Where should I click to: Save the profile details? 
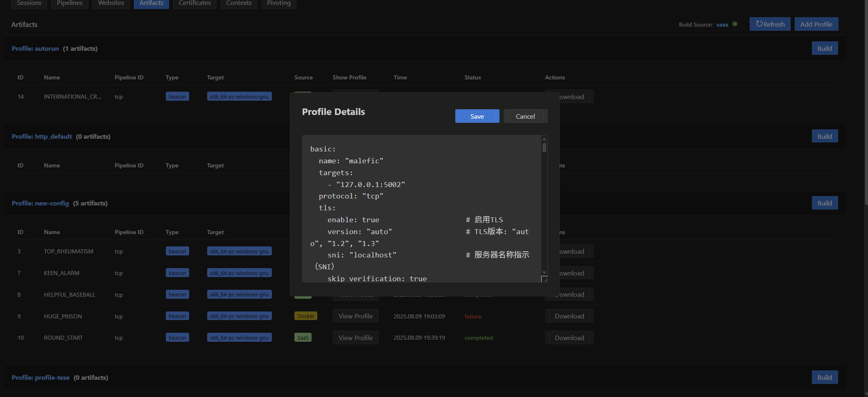pyautogui.click(x=477, y=116)
